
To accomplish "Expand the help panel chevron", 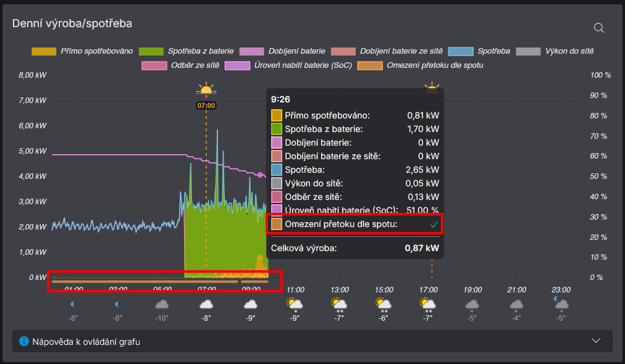I will (596, 341).
